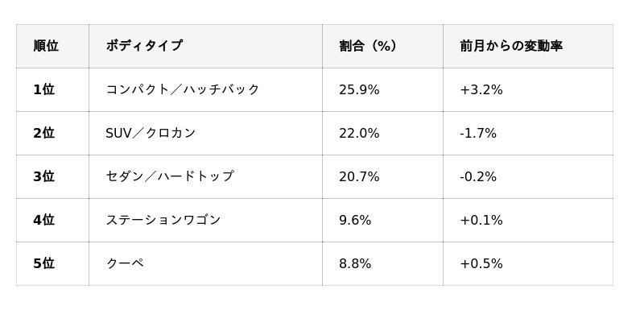Select the 1位 rank cell
Screen dimensions: 644x310
click(52, 89)
